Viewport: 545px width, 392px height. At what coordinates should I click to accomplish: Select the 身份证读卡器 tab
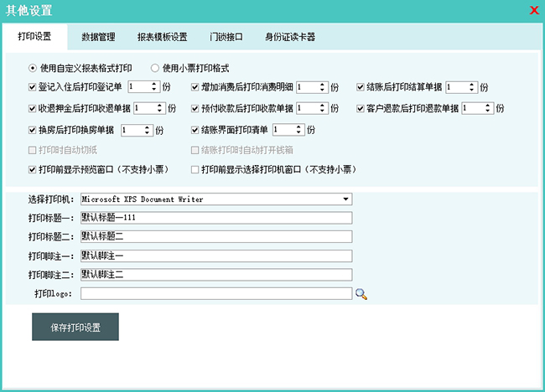coord(289,37)
